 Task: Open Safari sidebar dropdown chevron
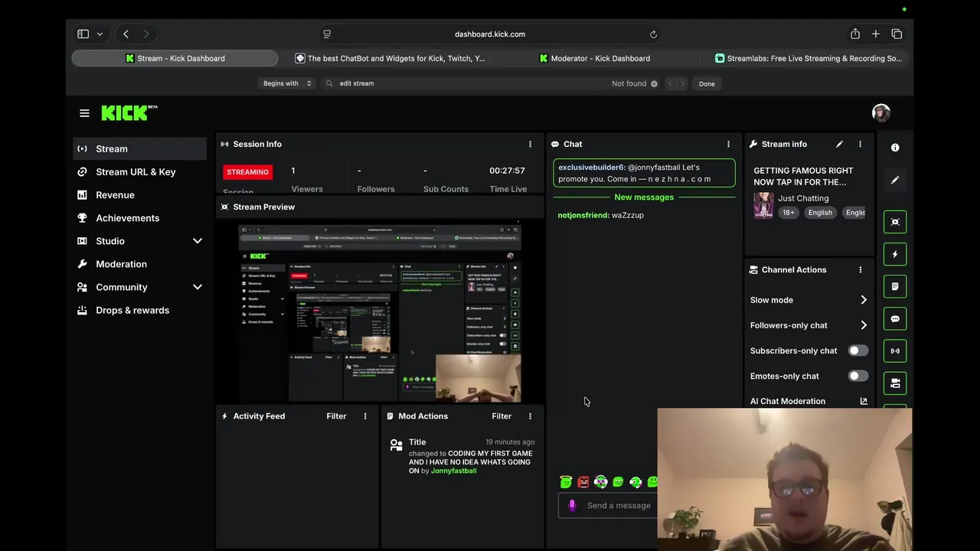point(100,34)
